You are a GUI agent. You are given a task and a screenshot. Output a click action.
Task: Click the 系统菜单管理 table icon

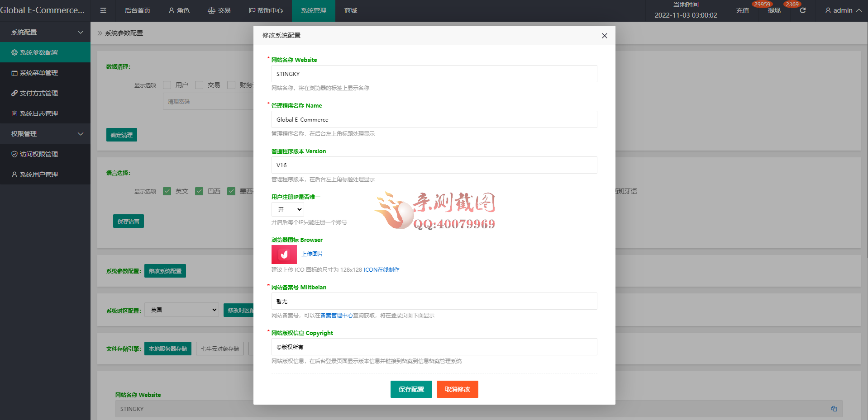(x=14, y=72)
